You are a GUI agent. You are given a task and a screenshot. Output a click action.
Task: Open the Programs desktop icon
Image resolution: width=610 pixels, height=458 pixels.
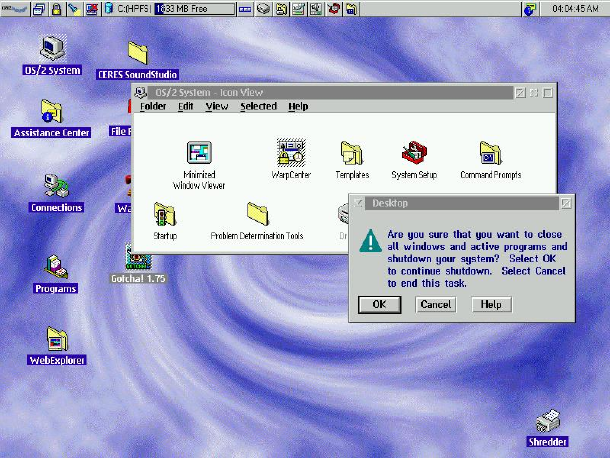tap(56, 274)
